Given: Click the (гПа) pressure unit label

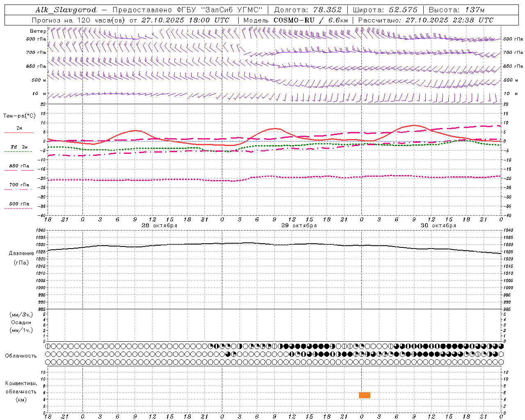Looking at the screenshot, I should 21,263.
